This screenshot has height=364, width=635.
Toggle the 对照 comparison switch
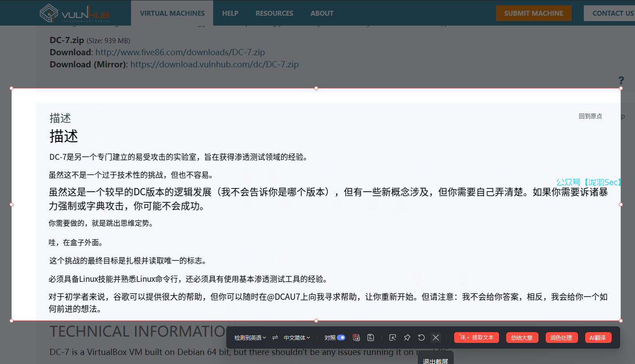(341, 338)
